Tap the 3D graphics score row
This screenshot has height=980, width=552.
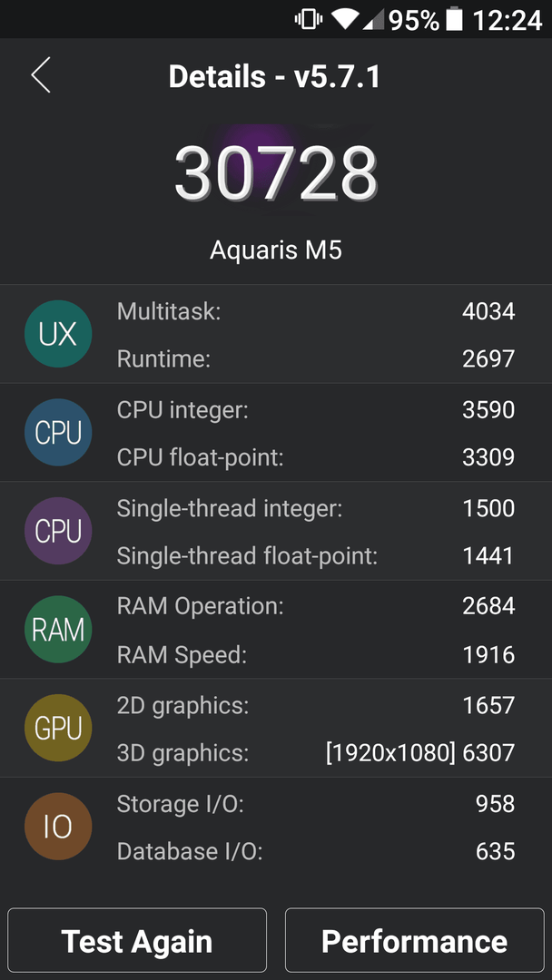(316, 752)
